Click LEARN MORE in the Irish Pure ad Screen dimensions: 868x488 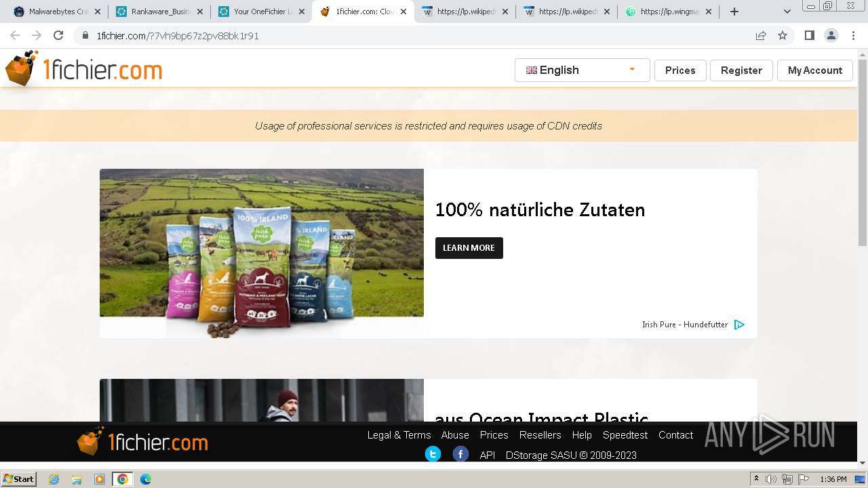469,248
